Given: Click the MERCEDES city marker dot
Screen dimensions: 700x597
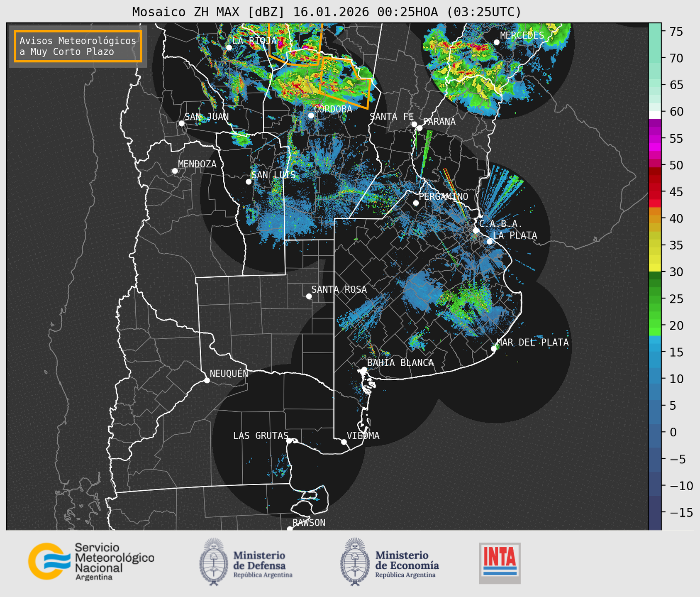Looking at the screenshot, I should pos(497,42).
